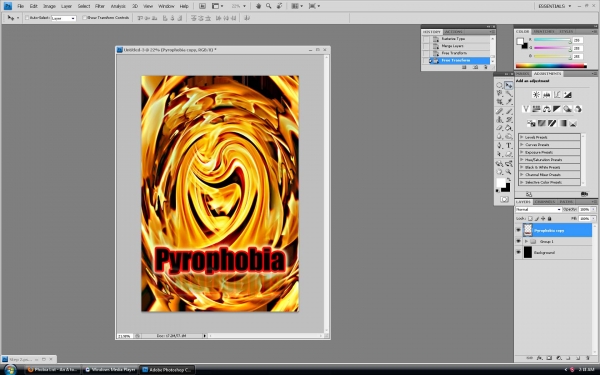Hide the Group 1 layer group
This screenshot has width=600, height=375.
[x=518, y=241]
